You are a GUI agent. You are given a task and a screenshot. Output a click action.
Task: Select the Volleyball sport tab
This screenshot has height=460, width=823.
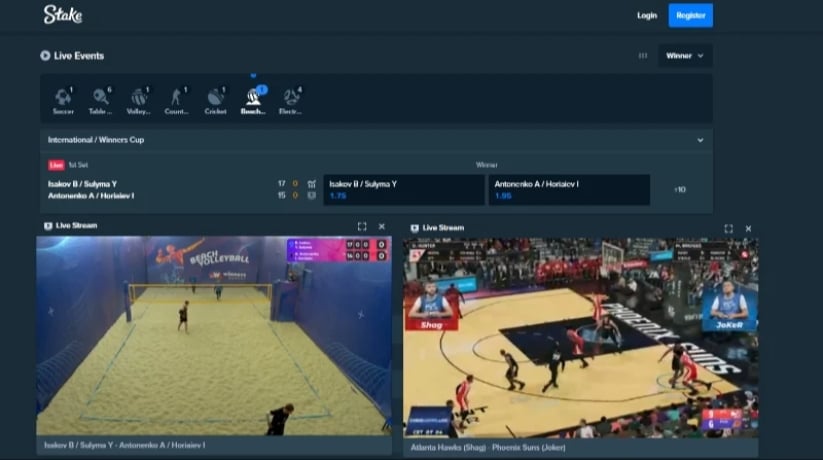pyautogui.click(x=139, y=100)
